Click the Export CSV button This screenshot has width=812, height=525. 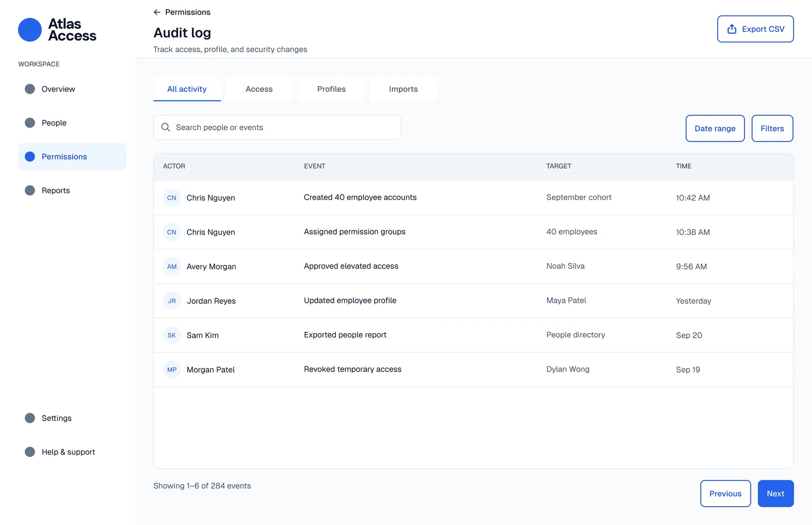(755, 29)
